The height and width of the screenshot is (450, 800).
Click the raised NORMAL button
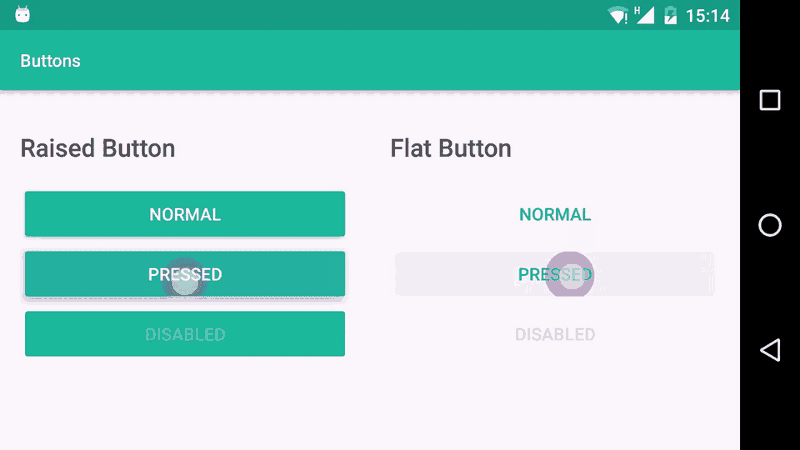pos(185,214)
